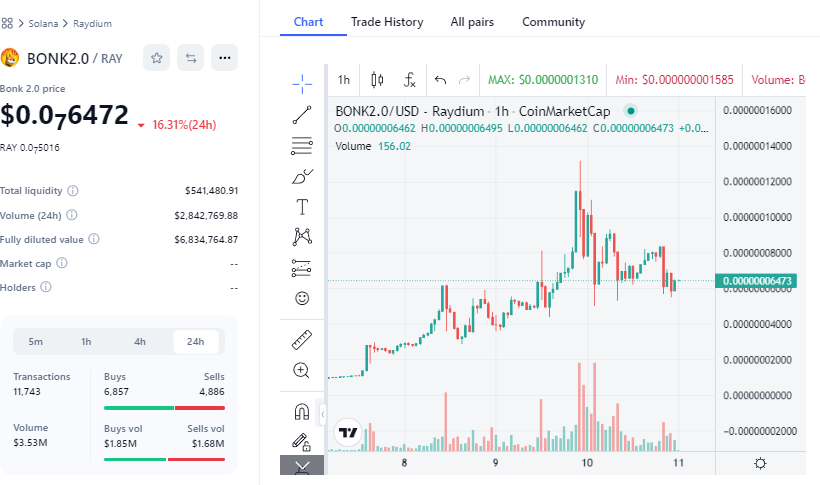The width and height of the screenshot is (820, 485).
Task: Open chart settings gear at bottom right
Action: click(760, 463)
